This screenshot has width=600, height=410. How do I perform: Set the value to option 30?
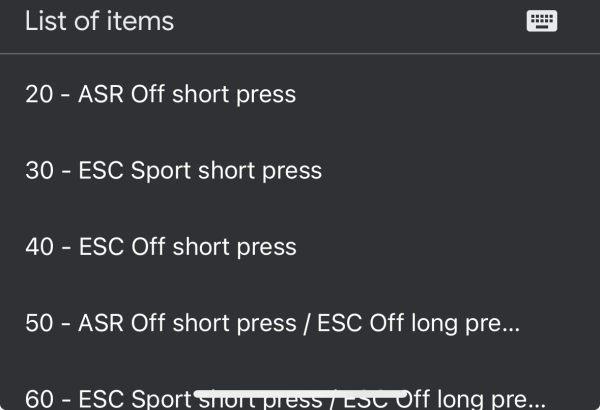[x=173, y=170]
